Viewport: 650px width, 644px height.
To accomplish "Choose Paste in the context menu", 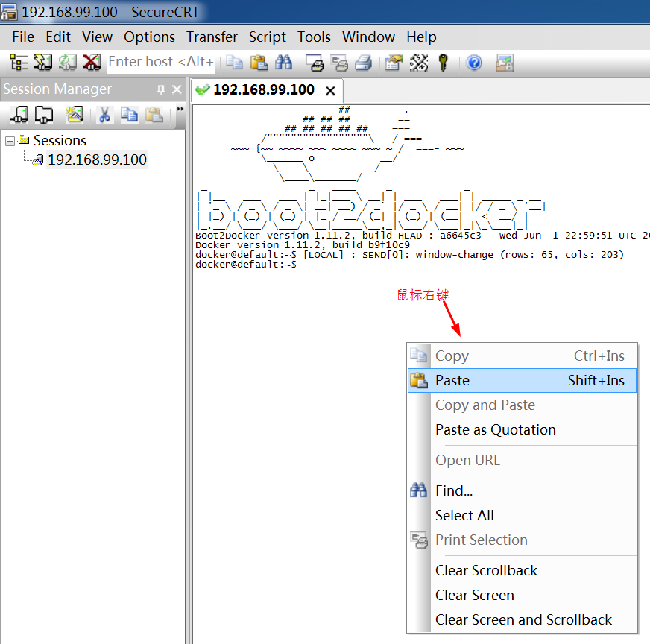I will (x=522, y=380).
